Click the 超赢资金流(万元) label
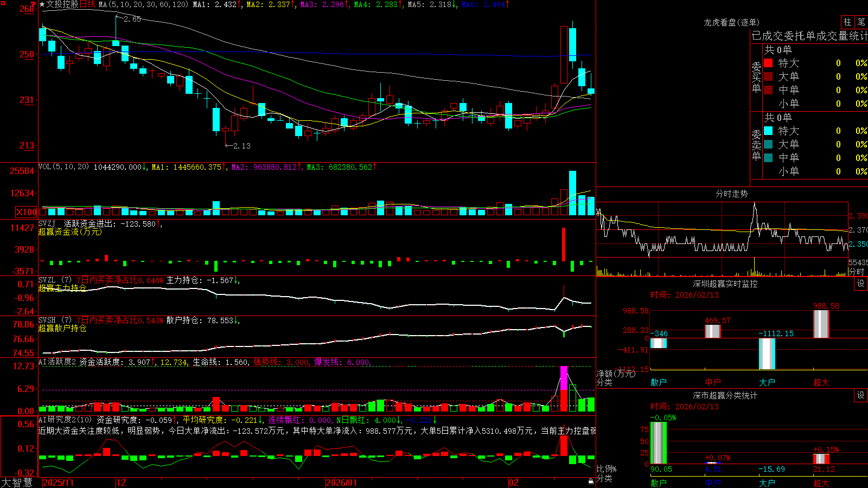The width and height of the screenshot is (868, 488). pyautogui.click(x=70, y=232)
